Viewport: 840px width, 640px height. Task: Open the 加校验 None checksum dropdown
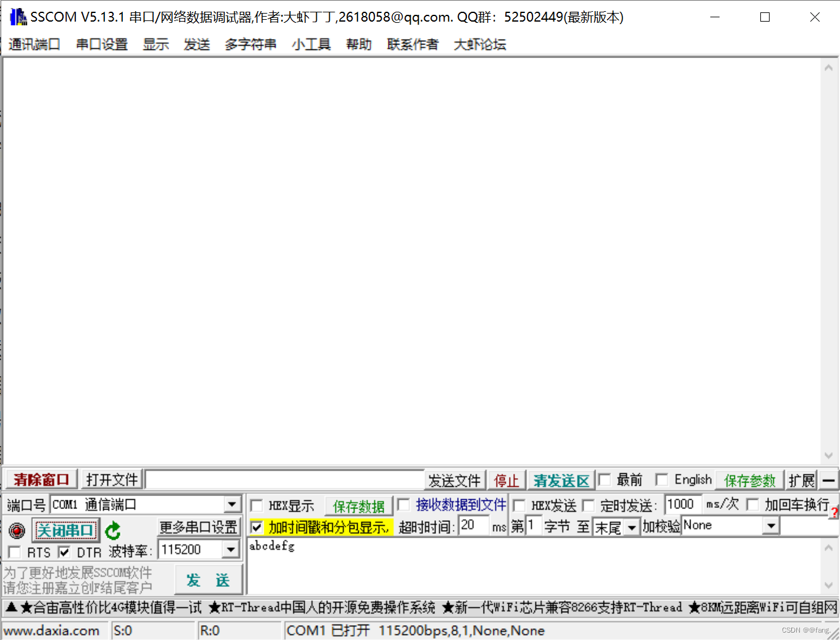pyautogui.click(x=771, y=526)
